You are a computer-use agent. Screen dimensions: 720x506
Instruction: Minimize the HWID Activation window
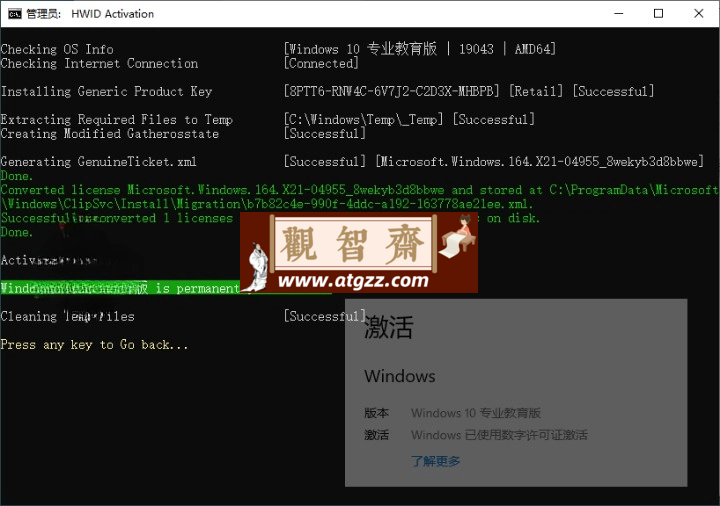[x=619, y=14]
